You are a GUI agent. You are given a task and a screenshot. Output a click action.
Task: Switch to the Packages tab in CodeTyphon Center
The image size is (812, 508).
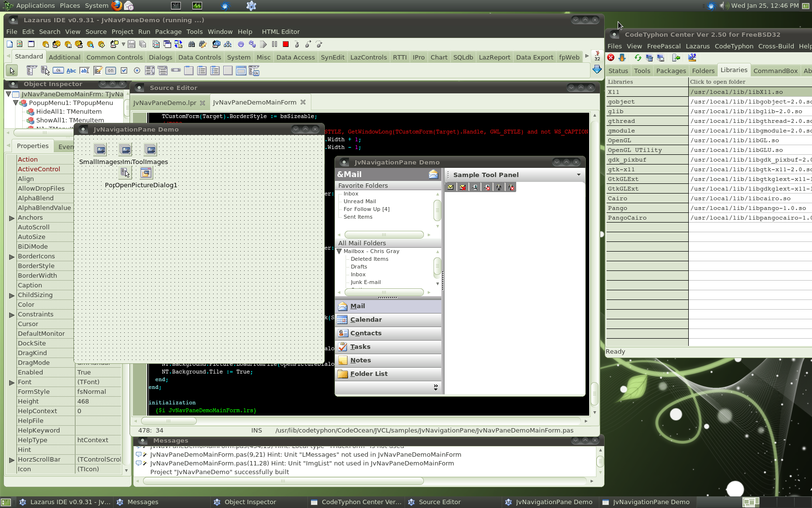(670, 71)
